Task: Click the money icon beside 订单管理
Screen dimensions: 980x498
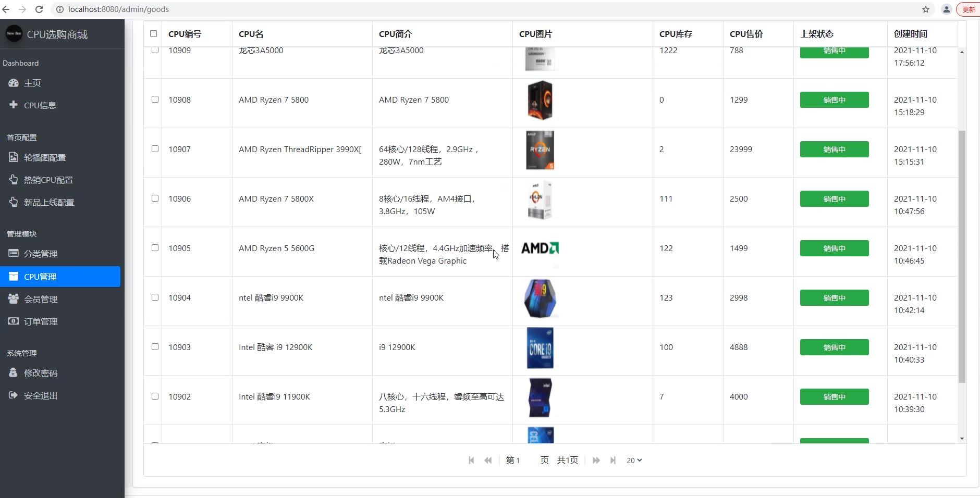Action: pyautogui.click(x=14, y=321)
